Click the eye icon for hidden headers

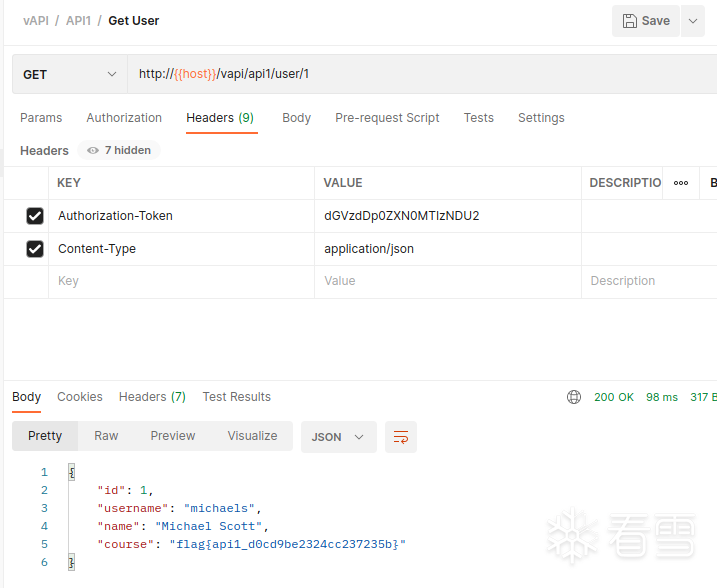[x=93, y=151]
